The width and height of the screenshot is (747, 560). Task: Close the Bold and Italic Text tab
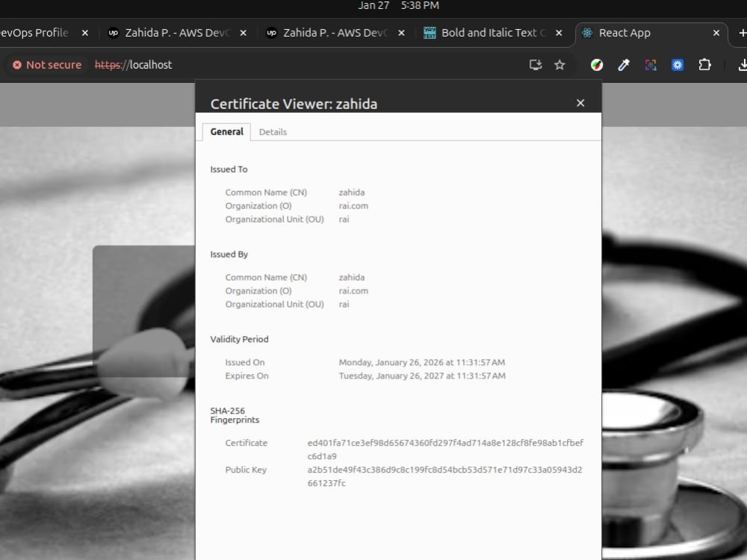559,33
